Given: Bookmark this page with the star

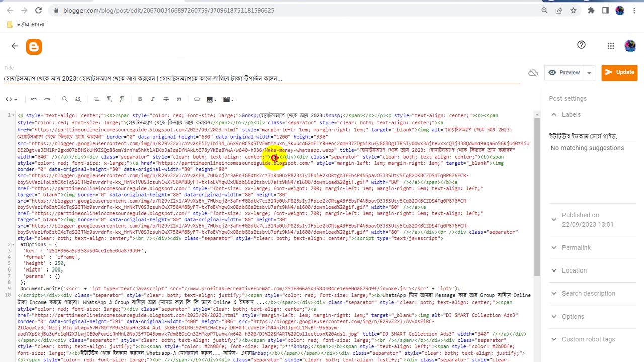Looking at the screenshot, I should pos(573,10).
